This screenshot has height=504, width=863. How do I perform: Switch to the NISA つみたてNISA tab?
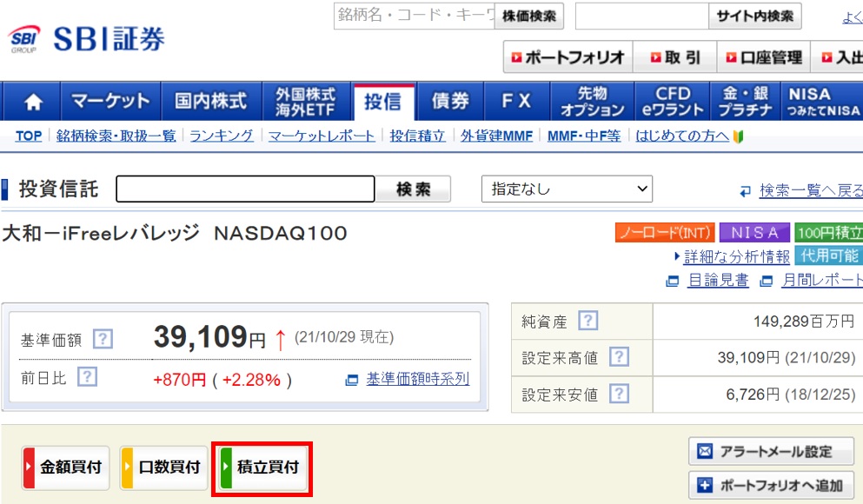click(822, 102)
